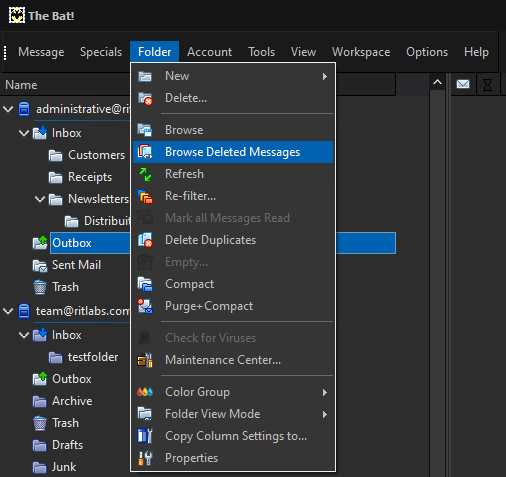Choose Refresh from Folder menu
Screen dimensions: 506x477
coord(233,174)
